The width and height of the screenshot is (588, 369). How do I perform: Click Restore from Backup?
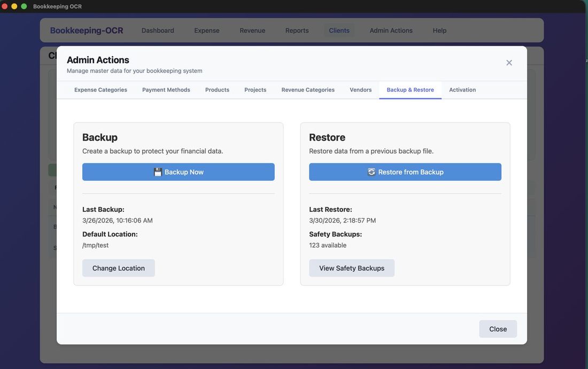tap(405, 172)
